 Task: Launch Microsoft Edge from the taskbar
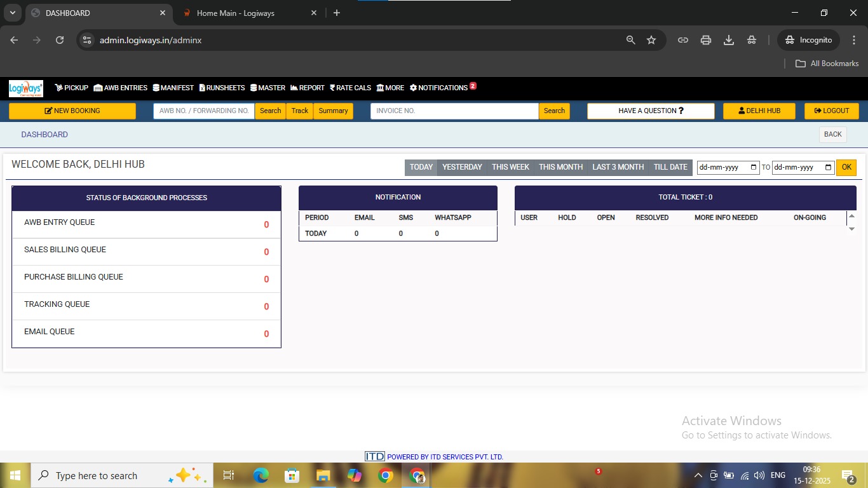(x=261, y=475)
